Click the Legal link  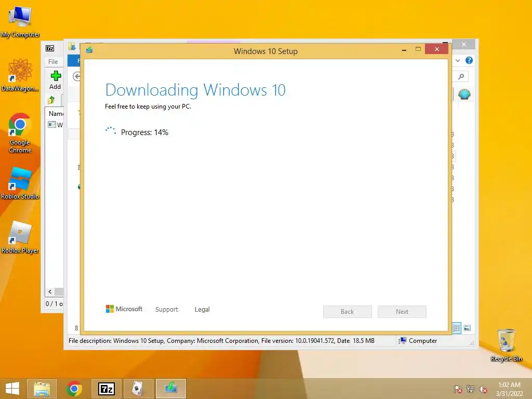(202, 310)
